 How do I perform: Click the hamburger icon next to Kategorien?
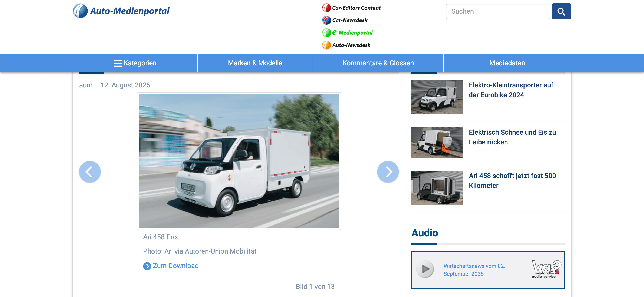click(x=118, y=63)
